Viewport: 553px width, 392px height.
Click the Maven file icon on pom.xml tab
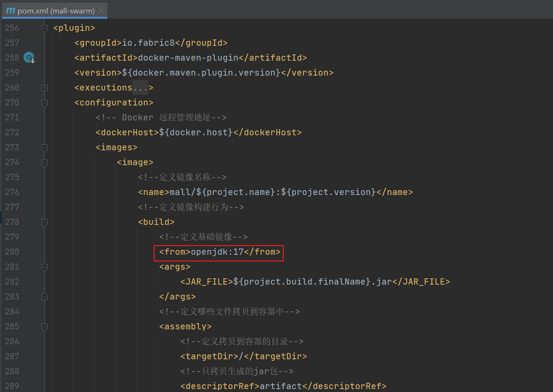(x=10, y=11)
